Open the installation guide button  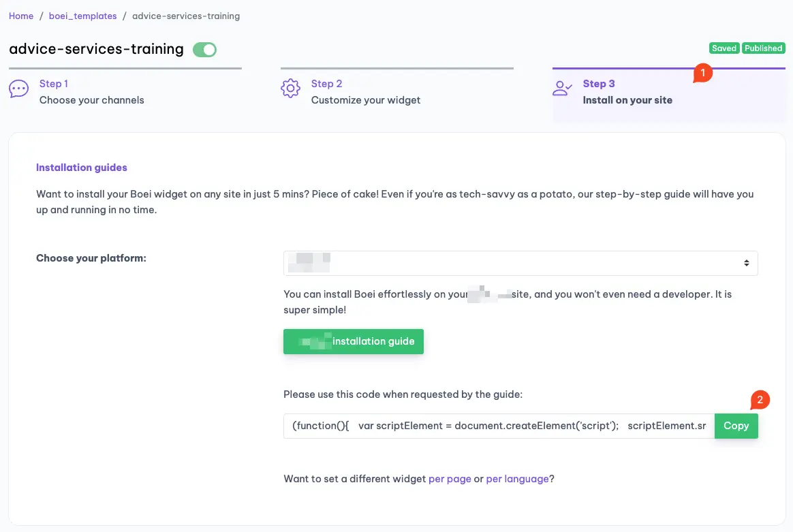(x=354, y=341)
